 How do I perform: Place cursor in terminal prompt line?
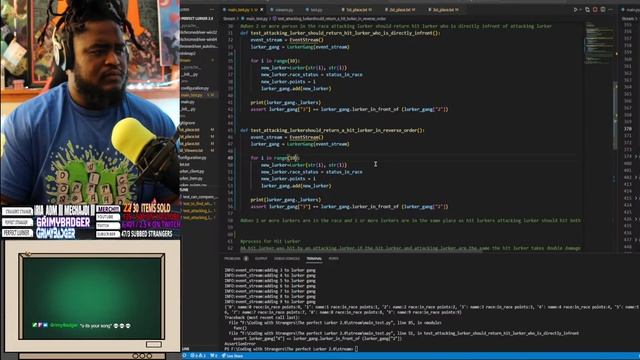pyautogui.click(x=291, y=349)
